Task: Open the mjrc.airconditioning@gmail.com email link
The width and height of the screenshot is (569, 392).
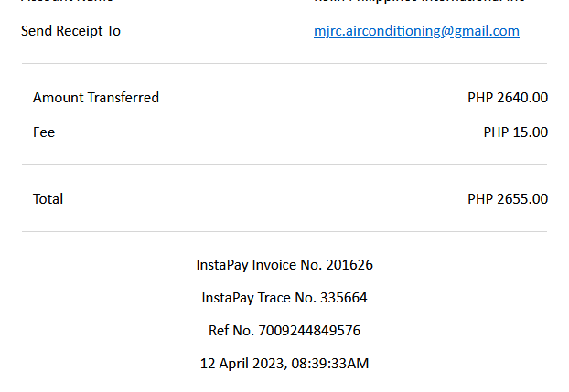Action: click(x=416, y=31)
